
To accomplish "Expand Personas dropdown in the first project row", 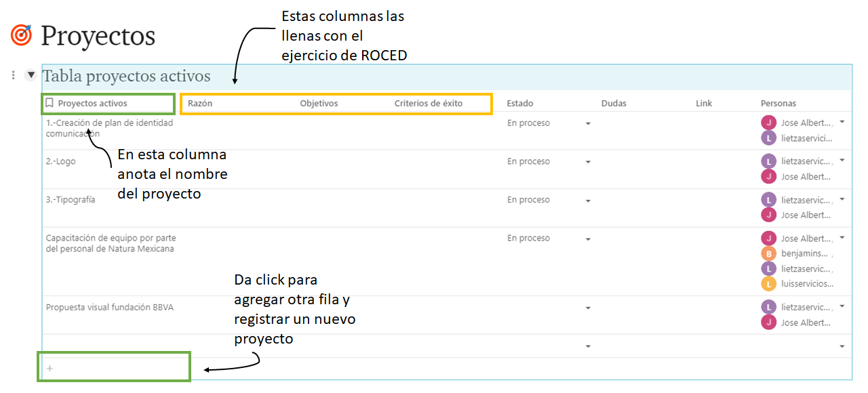I will click(842, 123).
